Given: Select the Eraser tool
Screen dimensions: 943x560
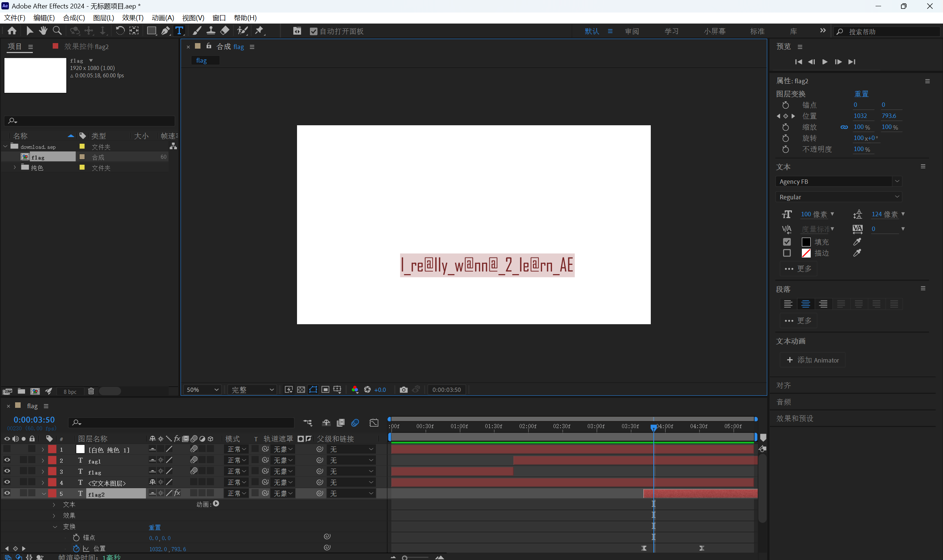Looking at the screenshot, I should [225, 31].
